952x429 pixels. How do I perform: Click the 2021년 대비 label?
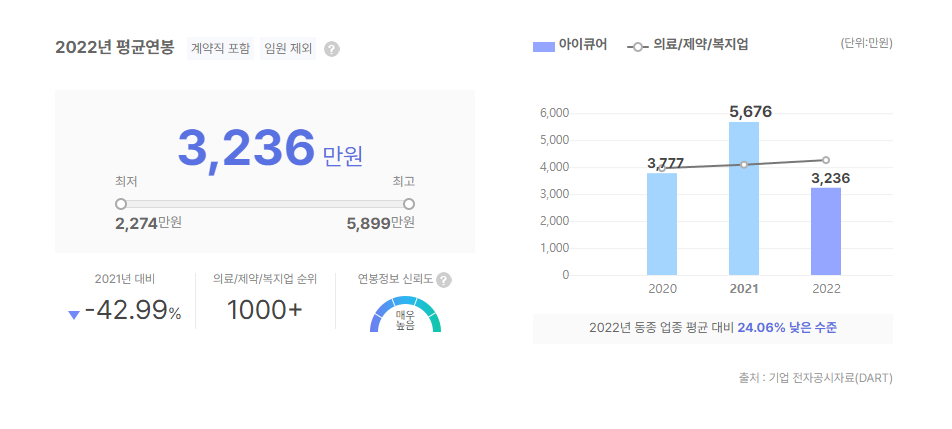(125, 279)
